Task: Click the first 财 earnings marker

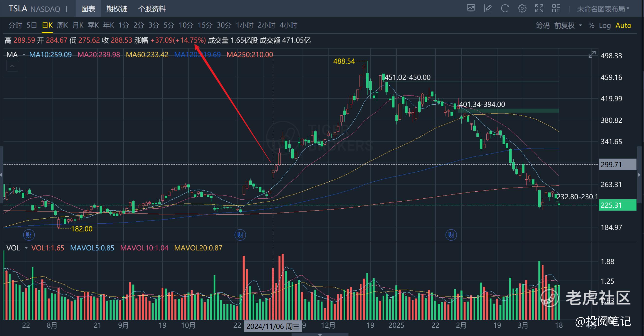Action: pos(29,235)
